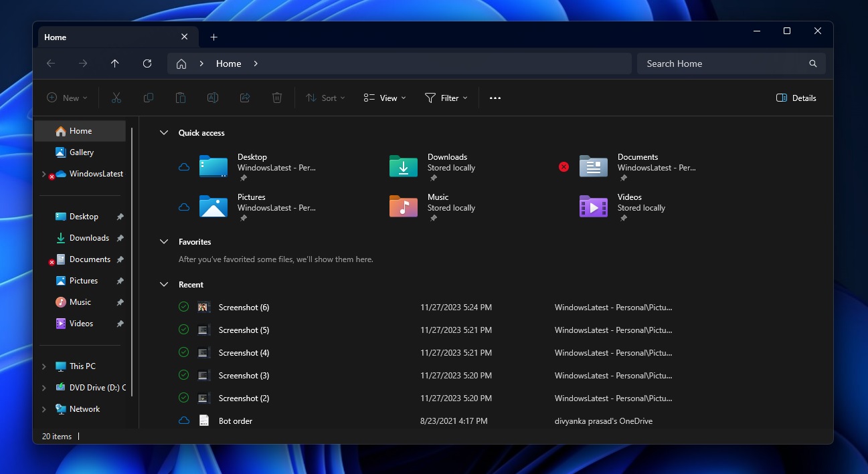Click the Share icon in toolbar
Viewport: 868px width, 474px height.
pyautogui.click(x=245, y=98)
